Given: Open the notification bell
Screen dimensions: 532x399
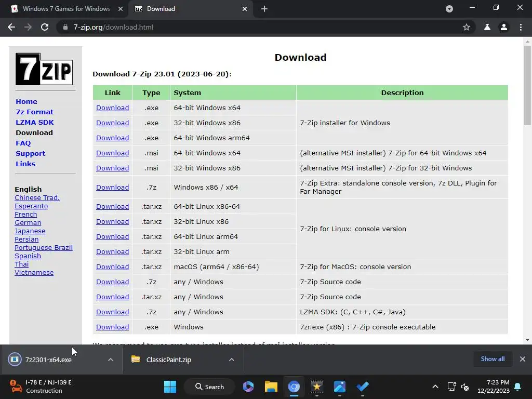Looking at the screenshot, I should pyautogui.click(x=518, y=387).
